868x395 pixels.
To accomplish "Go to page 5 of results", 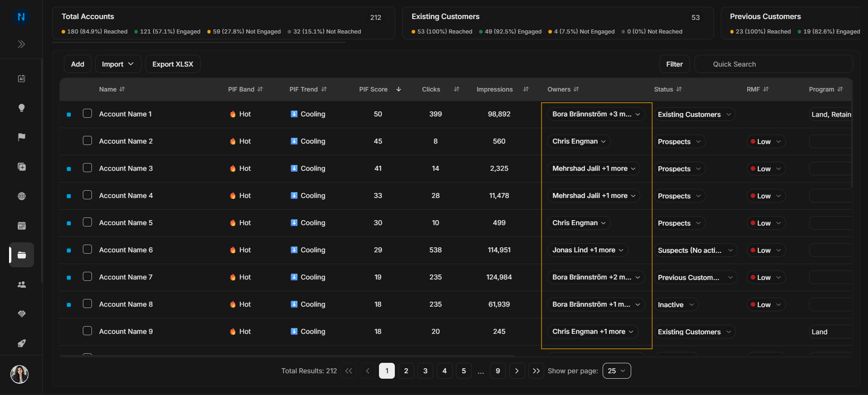I will [x=464, y=371].
